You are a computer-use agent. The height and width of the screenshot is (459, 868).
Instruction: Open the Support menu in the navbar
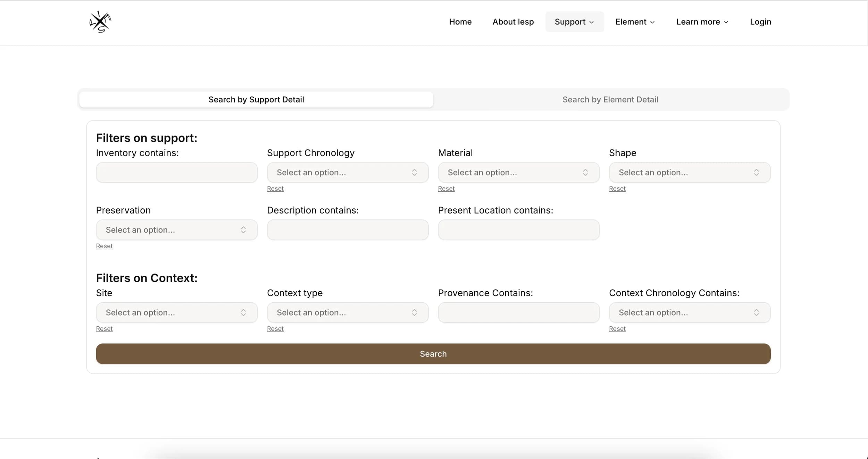pyautogui.click(x=574, y=22)
